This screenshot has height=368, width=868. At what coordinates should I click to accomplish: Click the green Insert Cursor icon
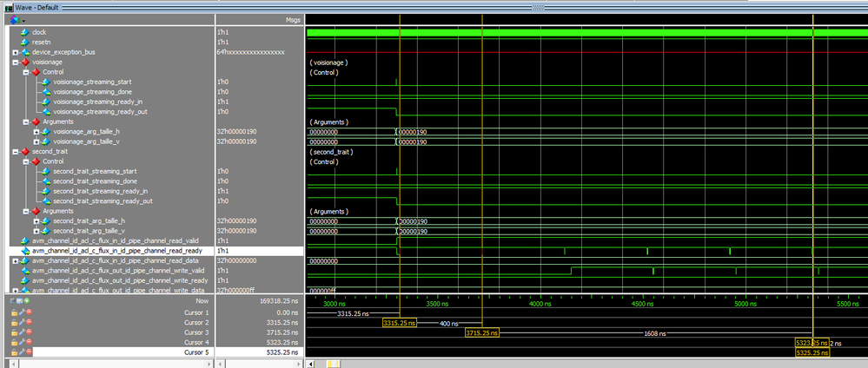[29, 300]
